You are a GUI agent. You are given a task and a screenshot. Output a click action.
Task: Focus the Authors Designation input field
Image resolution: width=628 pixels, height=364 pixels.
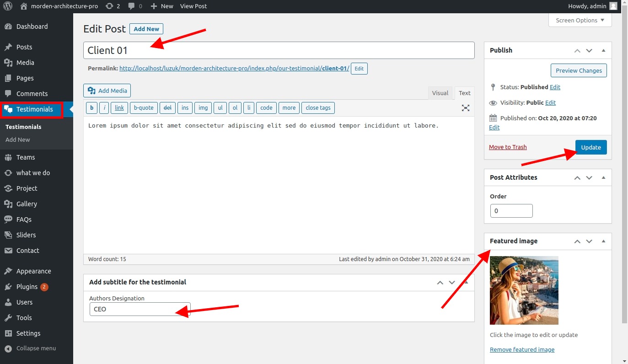(140, 309)
